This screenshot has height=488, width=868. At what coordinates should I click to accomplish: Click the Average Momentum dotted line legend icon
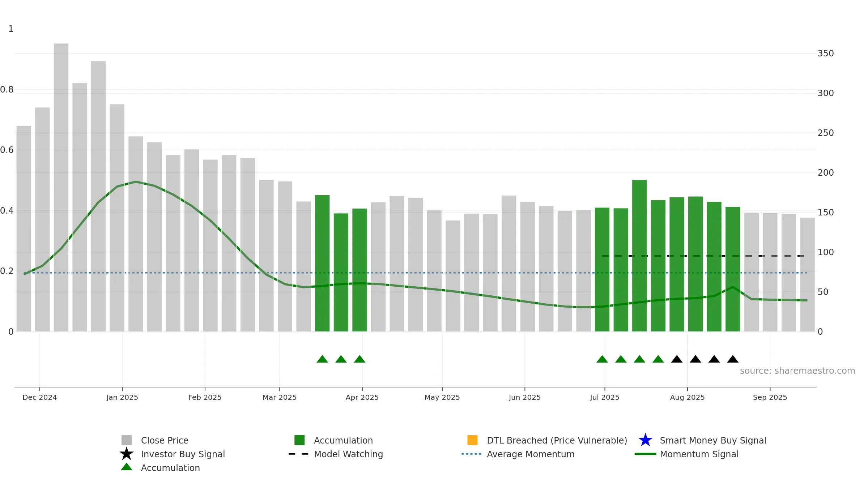(x=472, y=454)
